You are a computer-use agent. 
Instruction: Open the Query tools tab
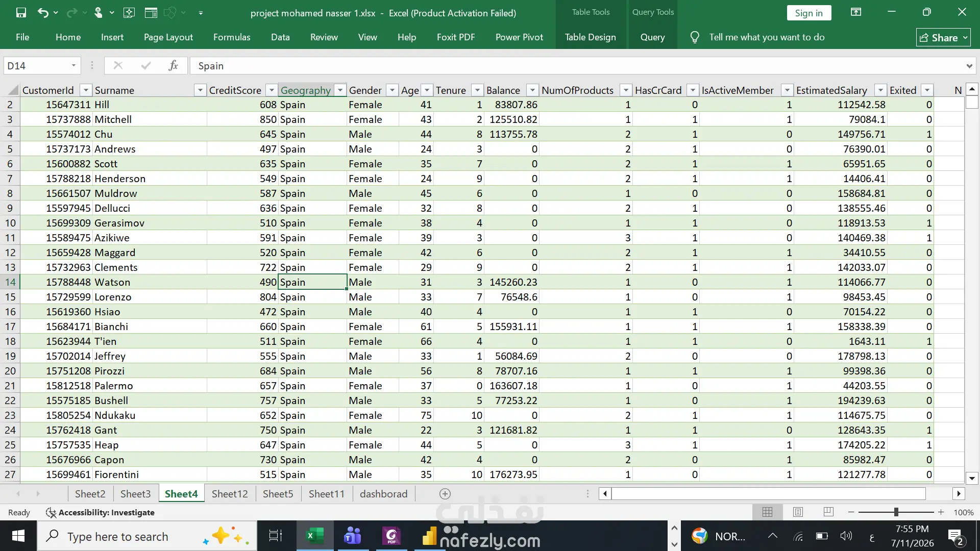pyautogui.click(x=652, y=37)
